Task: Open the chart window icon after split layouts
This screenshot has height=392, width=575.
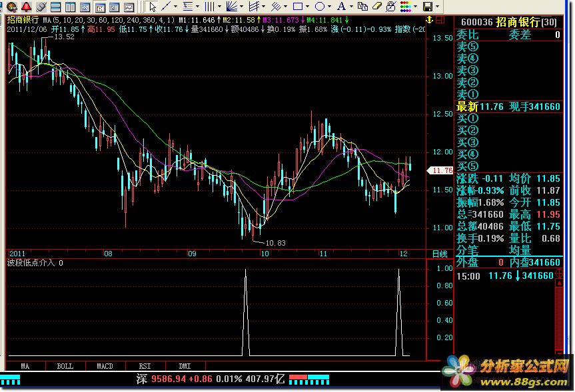Action: [x=85, y=6]
